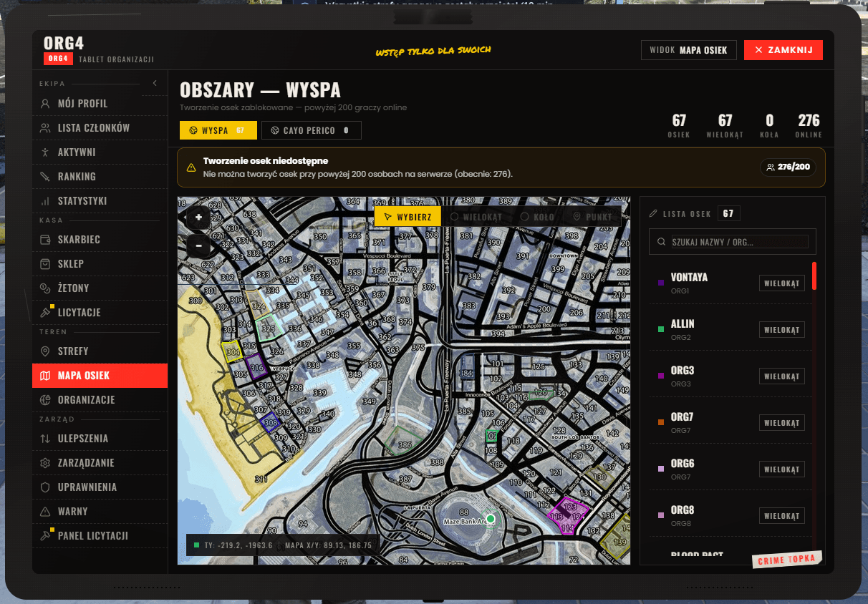Zoom in the map with plus button

click(x=198, y=217)
